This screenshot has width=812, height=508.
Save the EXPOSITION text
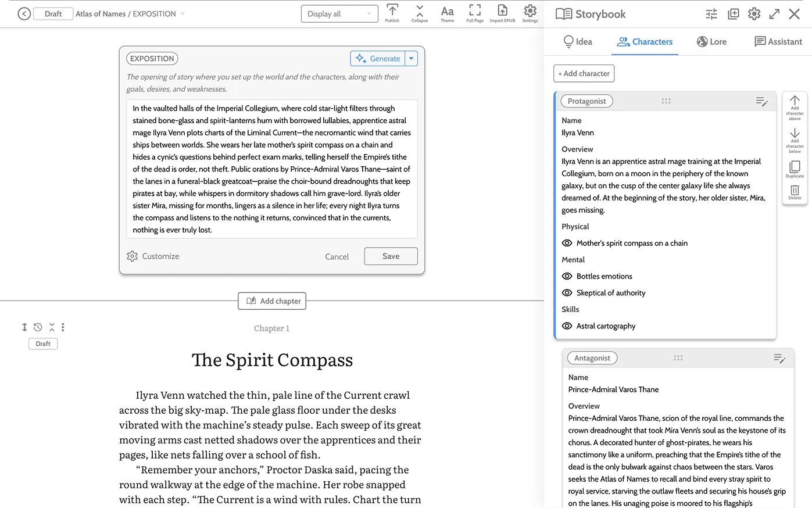click(x=391, y=256)
